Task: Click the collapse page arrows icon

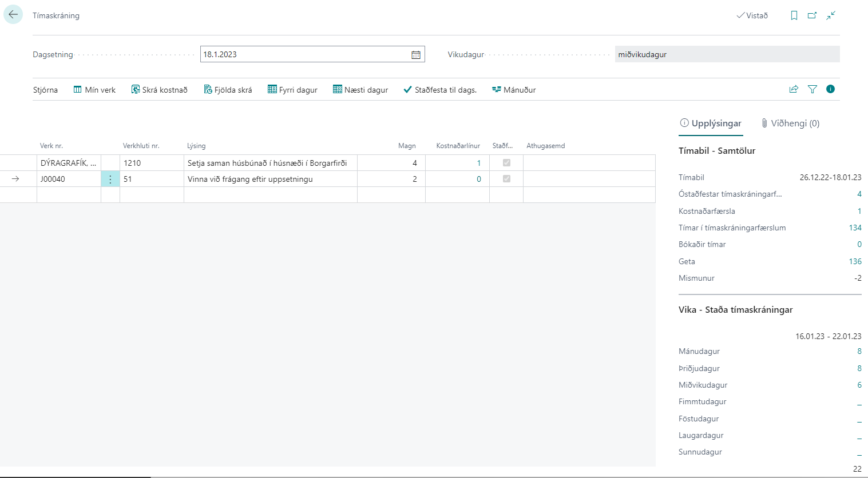Action: (x=831, y=15)
